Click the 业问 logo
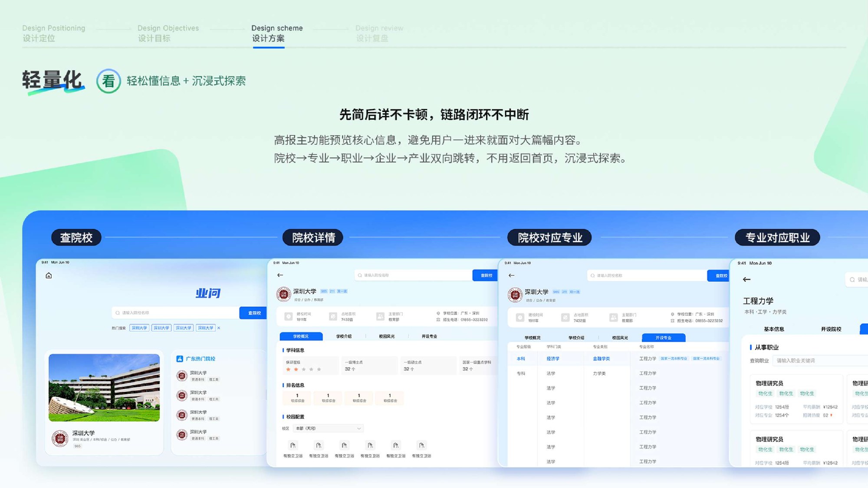The height and width of the screenshot is (488, 868). click(208, 293)
